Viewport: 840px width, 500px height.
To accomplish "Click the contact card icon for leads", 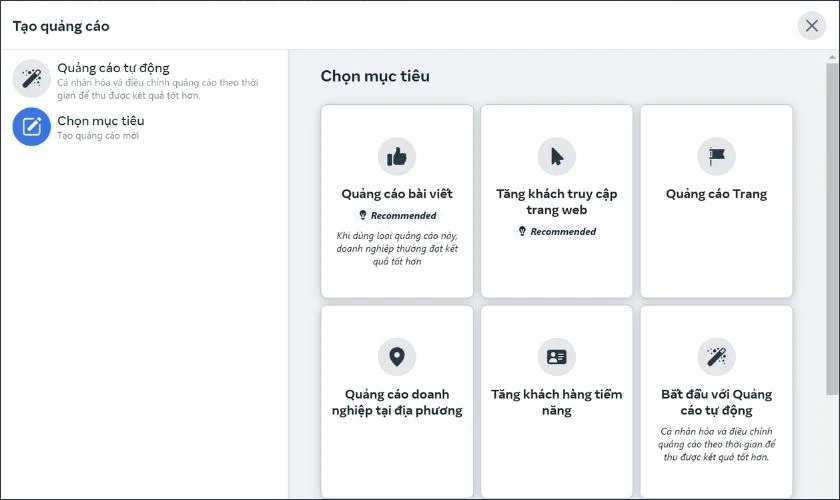I will coord(557,356).
